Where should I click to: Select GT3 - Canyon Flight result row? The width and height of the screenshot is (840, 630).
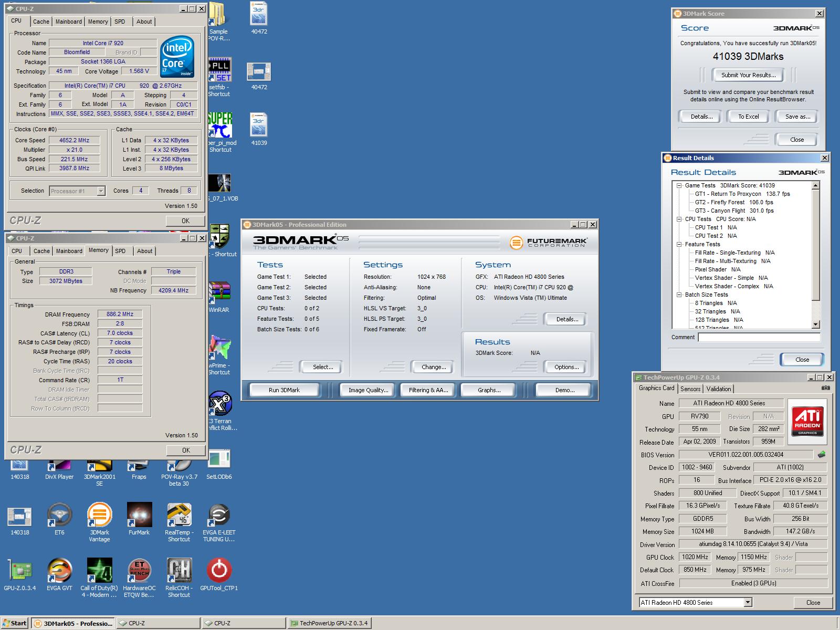pos(734,211)
